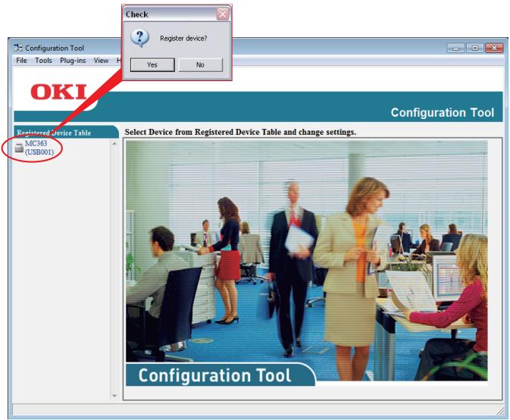Open the Tools menu
Viewport: 510px width, 420px height.
[44, 61]
